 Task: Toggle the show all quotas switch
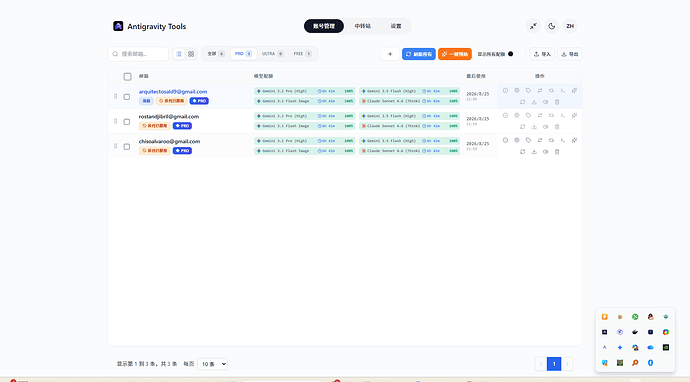(x=514, y=54)
